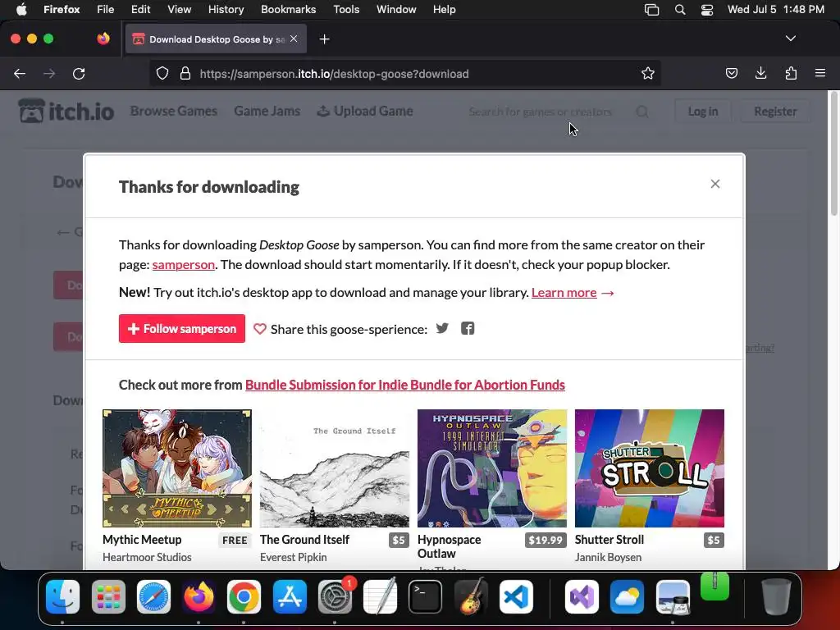
Task: Click the Follow samperson button
Action: pos(182,328)
